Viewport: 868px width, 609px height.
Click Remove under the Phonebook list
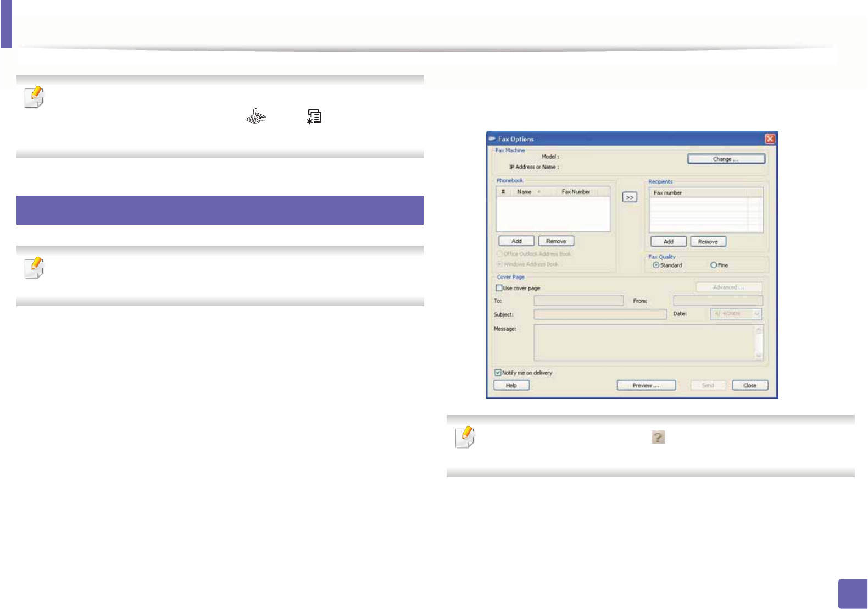(x=556, y=241)
